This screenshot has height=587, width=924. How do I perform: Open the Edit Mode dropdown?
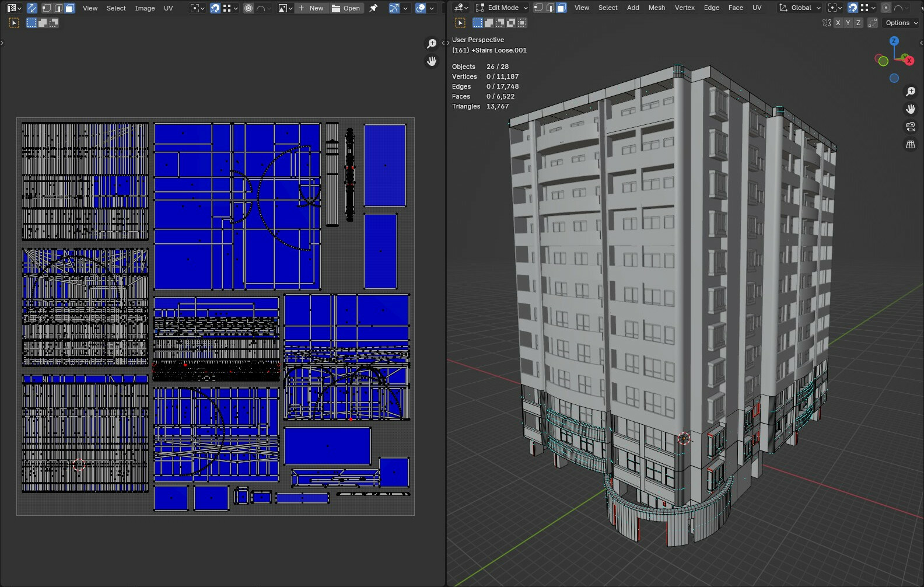click(x=502, y=8)
